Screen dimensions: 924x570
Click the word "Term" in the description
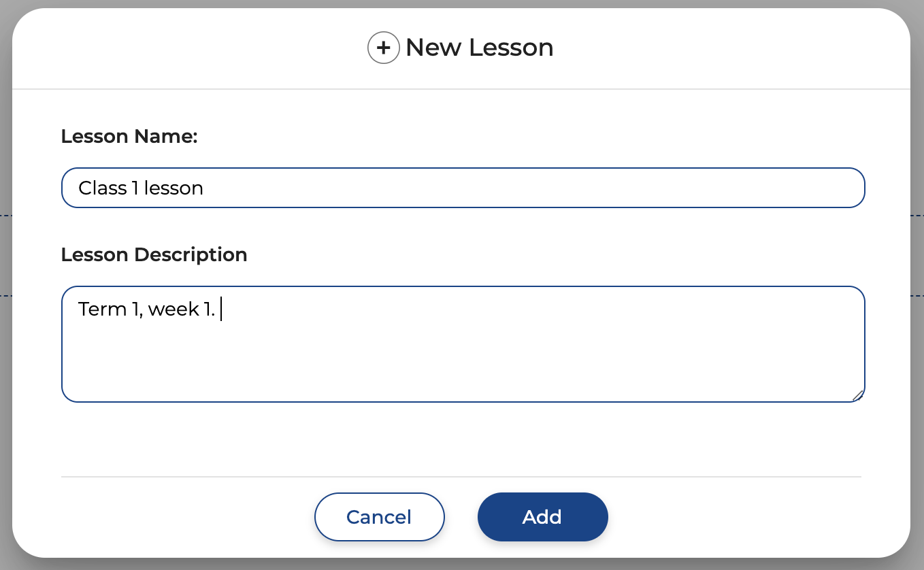(102, 309)
